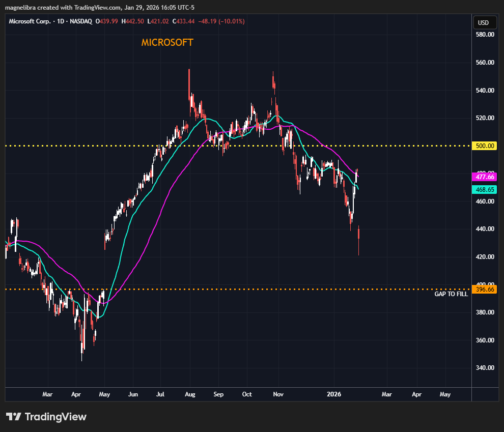Click the NASDAQ exchange label
Screen dimensions: 504x432
click(81, 21)
